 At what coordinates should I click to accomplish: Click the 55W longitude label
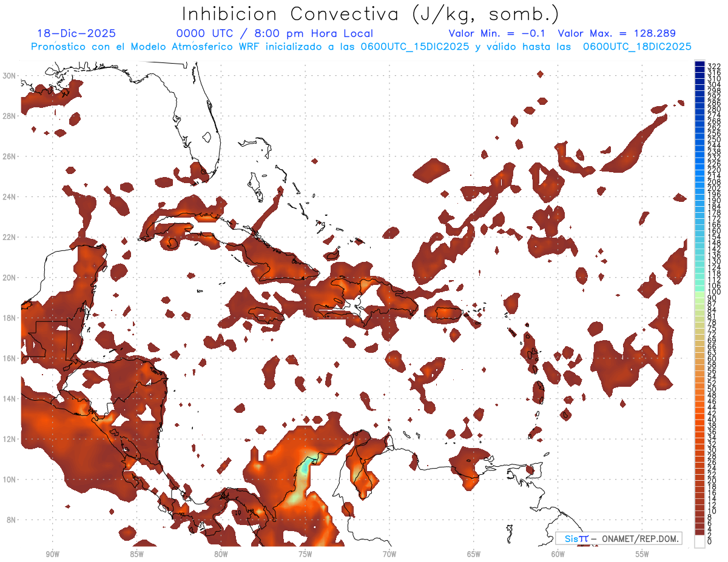coord(642,554)
